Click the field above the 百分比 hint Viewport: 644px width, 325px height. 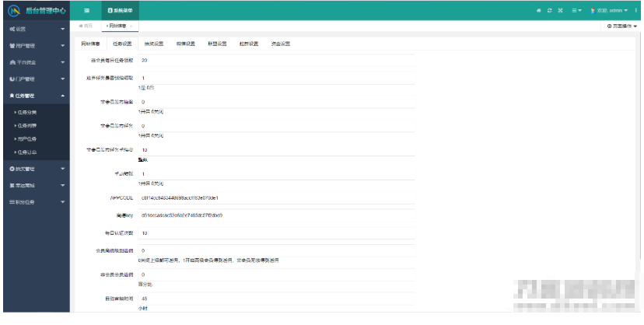pos(276,274)
